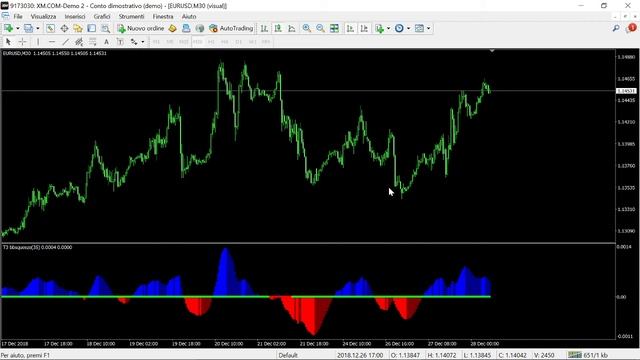Zoom in on the chart
This screenshot has height=360, width=640.
(307, 28)
